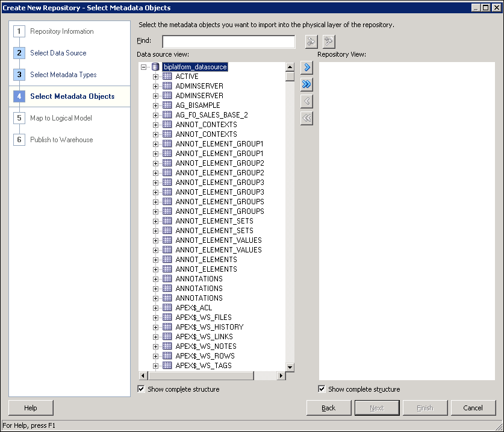
Task: Select the APEX$_WS_HISTORY table name
Action: [210, 327]
